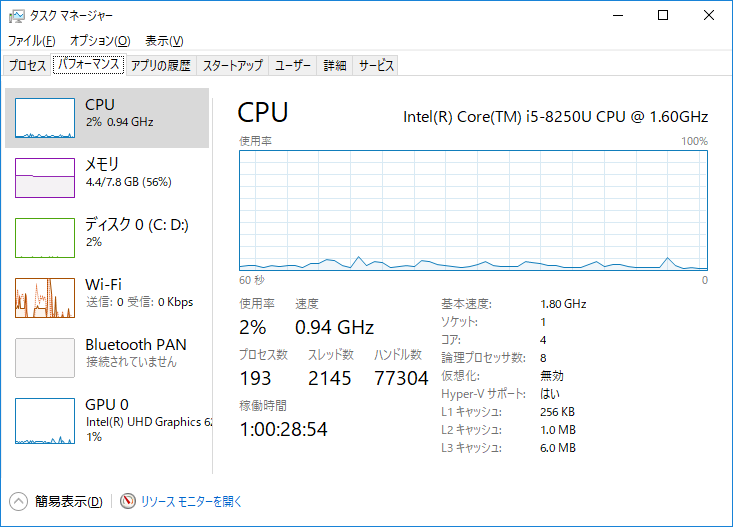Viewport: 733px width, 527px height.
Task: Open the オプション(O) menu
Action: [x=100, y=41]
